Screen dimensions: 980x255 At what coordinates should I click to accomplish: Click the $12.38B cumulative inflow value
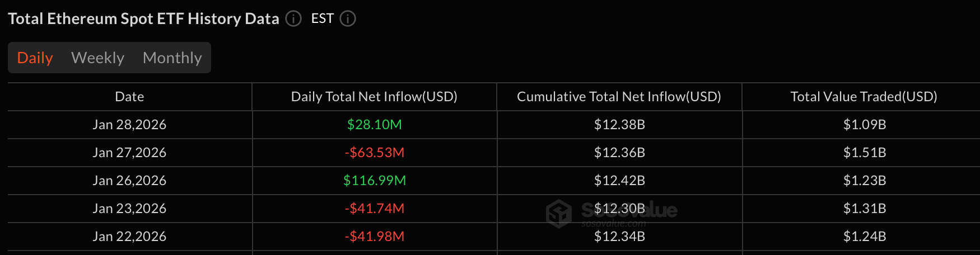[x=619, y=125]
